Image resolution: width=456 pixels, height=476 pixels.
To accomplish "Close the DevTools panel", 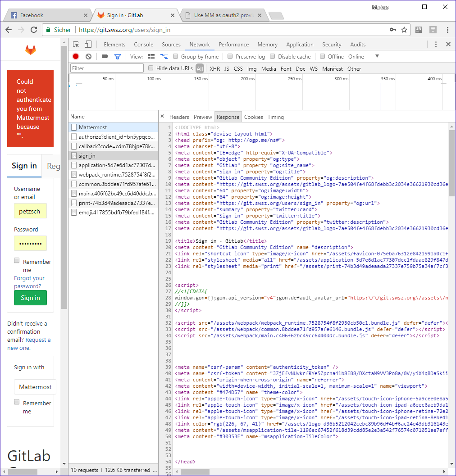I will 448,44.
